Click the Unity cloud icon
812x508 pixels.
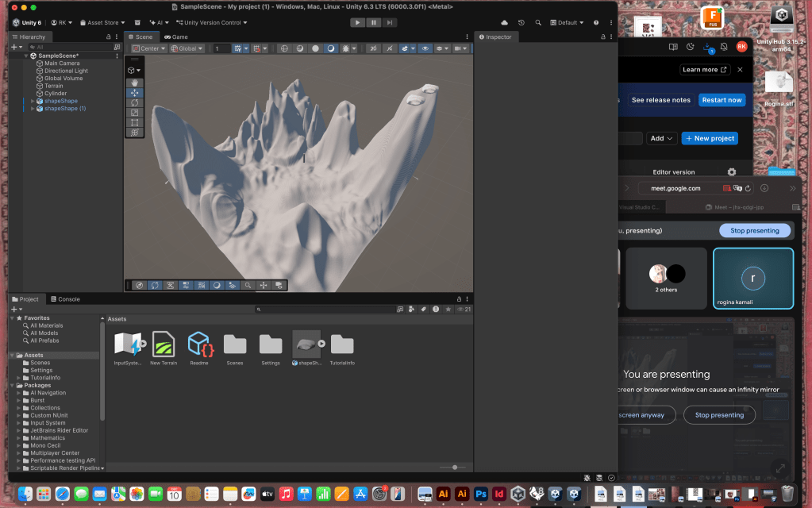point(504,22)
